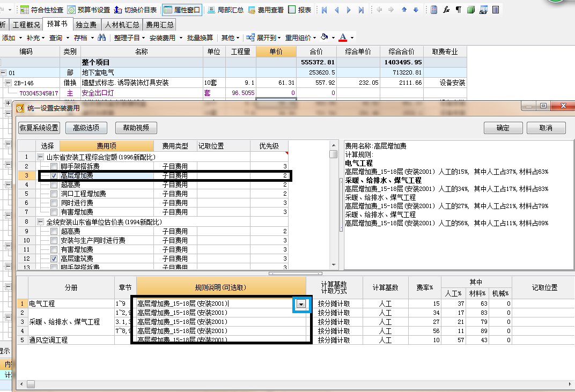Open the font color dropdown arrow
575x392 pixels.
[352, 38]
